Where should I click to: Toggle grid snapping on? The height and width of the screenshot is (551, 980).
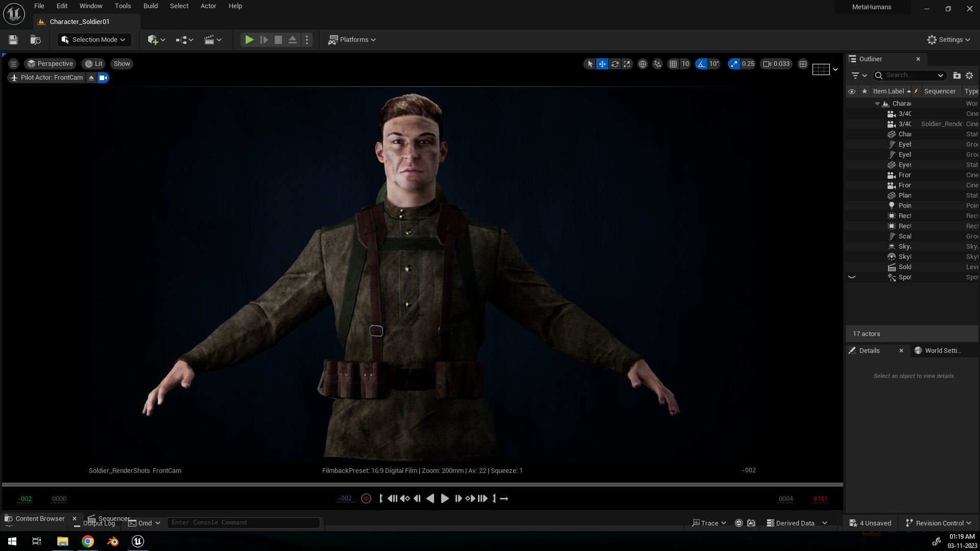pos(673,64)
